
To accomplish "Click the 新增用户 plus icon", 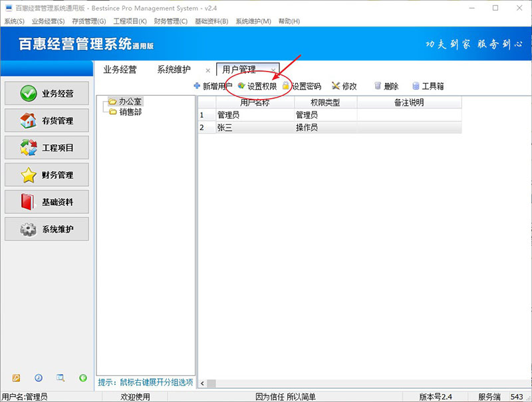I will pos(197,86).
